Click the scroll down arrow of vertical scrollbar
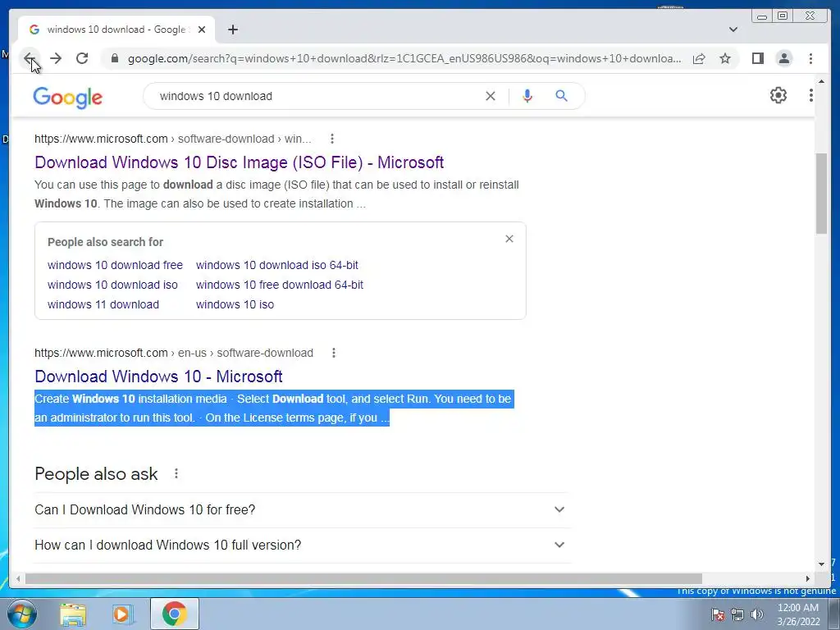Image resolution: width=840 pixels, height=630 pixels. pos(821,564)
